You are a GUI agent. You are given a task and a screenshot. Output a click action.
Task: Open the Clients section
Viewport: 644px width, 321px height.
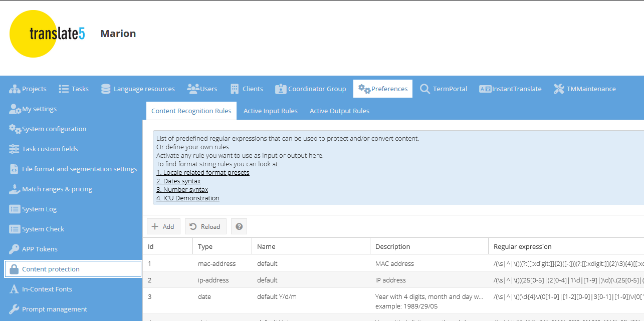point(247,89)
